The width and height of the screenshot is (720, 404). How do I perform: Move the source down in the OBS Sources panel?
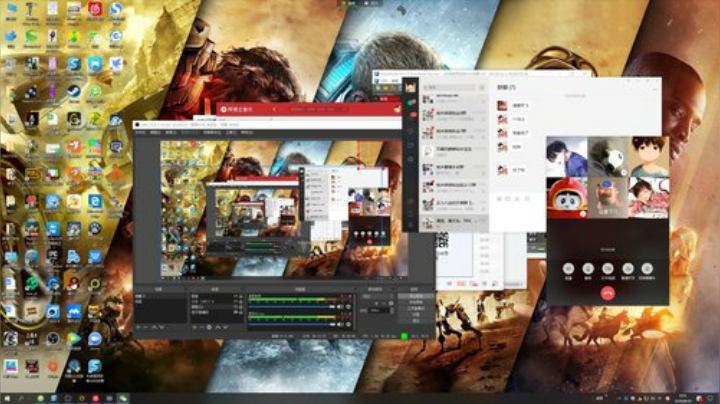225,327
